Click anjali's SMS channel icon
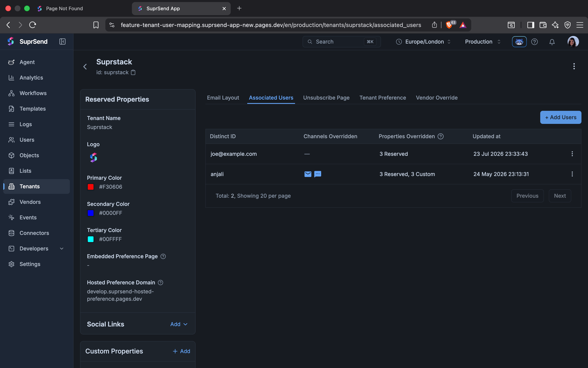 point(317,174)
